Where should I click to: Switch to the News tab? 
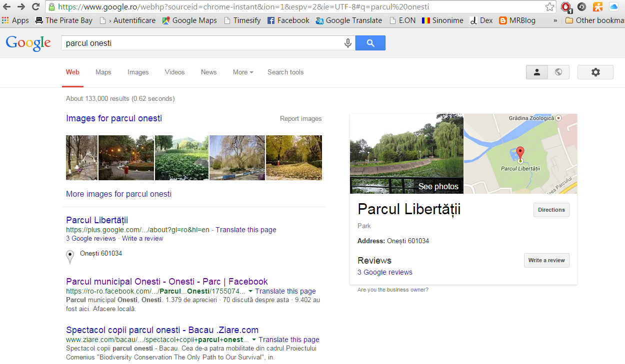(x=209, y=72)
